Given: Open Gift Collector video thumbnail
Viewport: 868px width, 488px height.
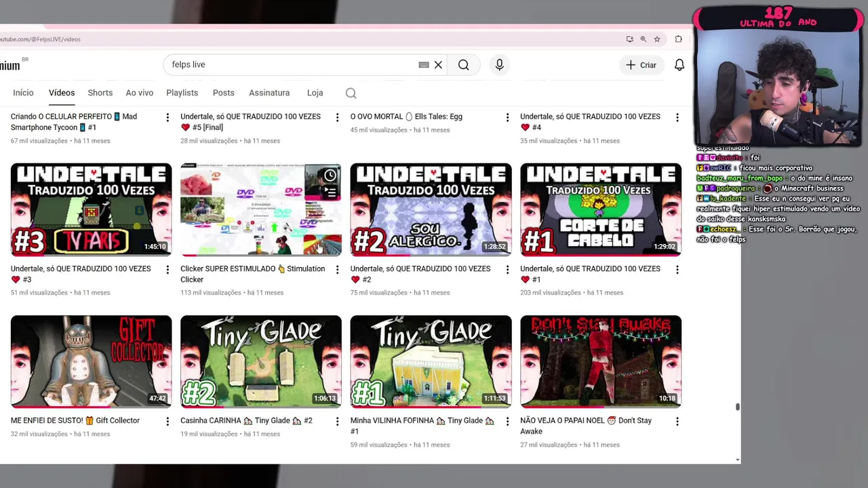Looking at the screenshot, I should pyautogui.click(x=91, y=361).
